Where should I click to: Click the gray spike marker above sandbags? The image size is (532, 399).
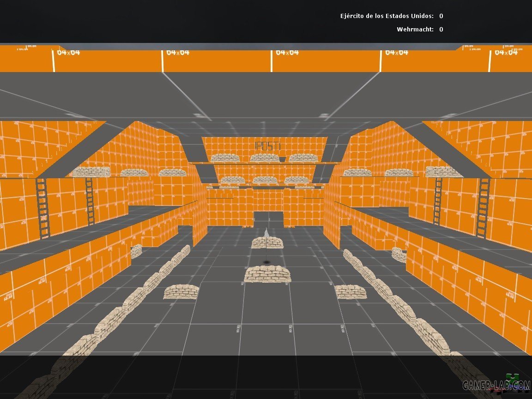(266, 232)
